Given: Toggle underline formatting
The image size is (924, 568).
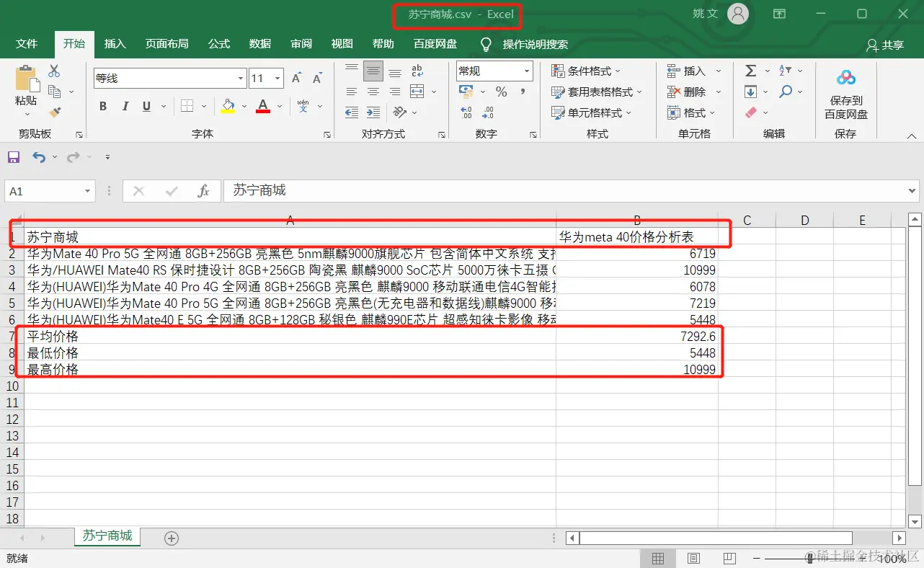Looking at the screenshot, I should pyautogui.click(x=146, y=106).
